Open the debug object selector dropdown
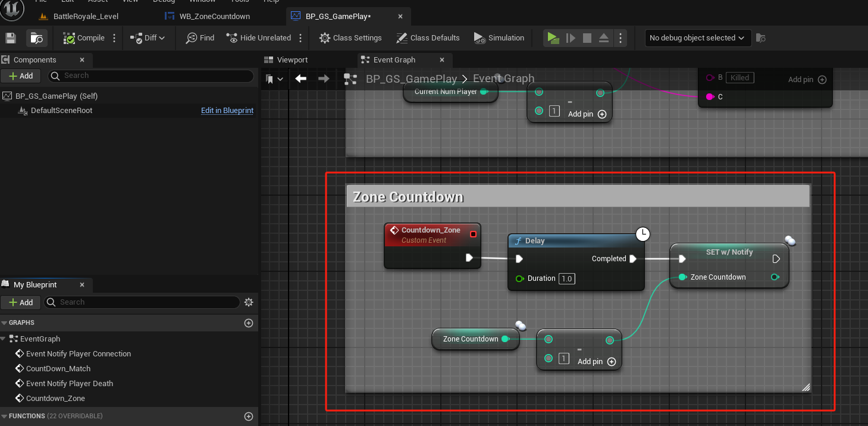Viewport: 868px width, 426px height. pos(697,38)
